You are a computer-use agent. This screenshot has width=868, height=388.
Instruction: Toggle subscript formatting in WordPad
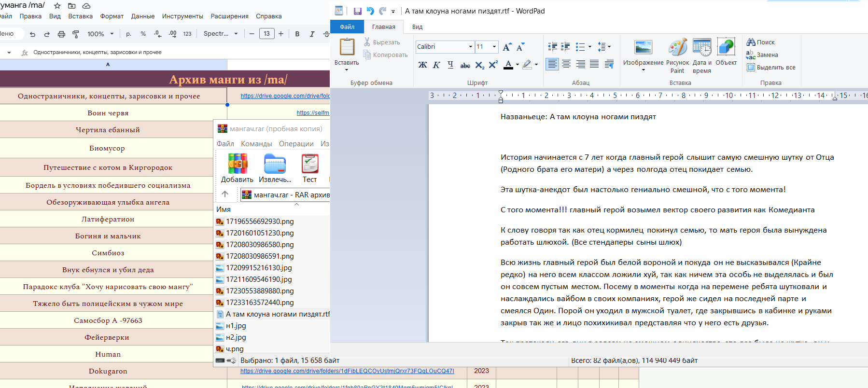[x=479, y=65]
